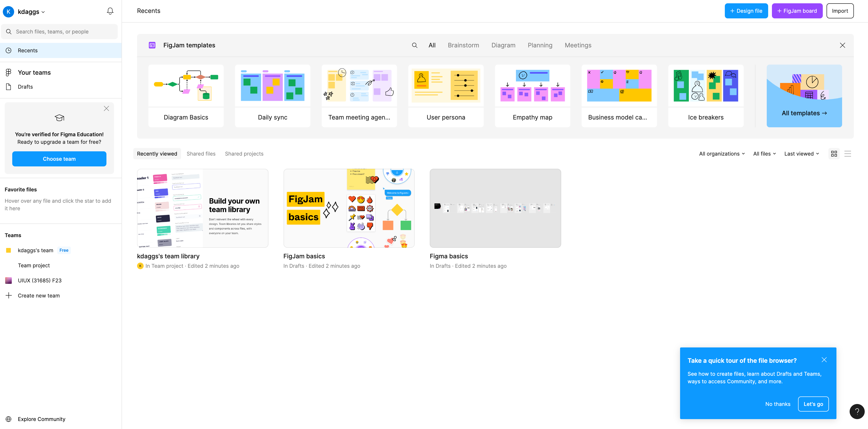Select the Planning template tab

point(540,45)
